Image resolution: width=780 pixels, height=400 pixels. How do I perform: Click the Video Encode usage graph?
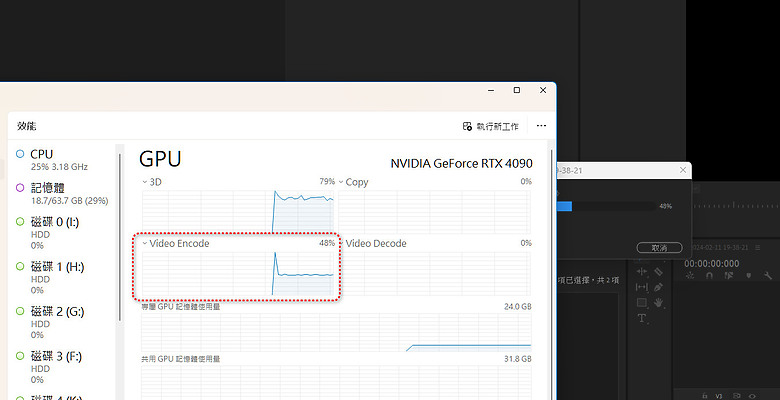[x=238, y=274]
